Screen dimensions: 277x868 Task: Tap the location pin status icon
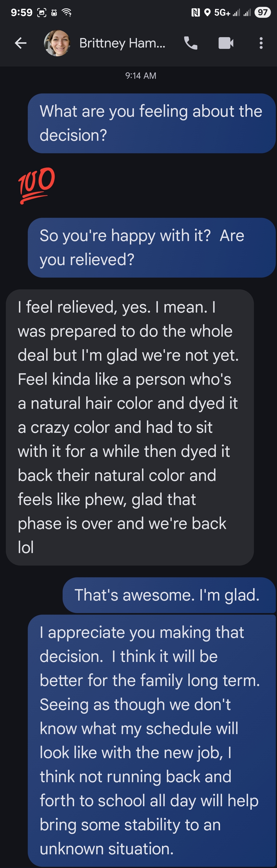point(208,13)
